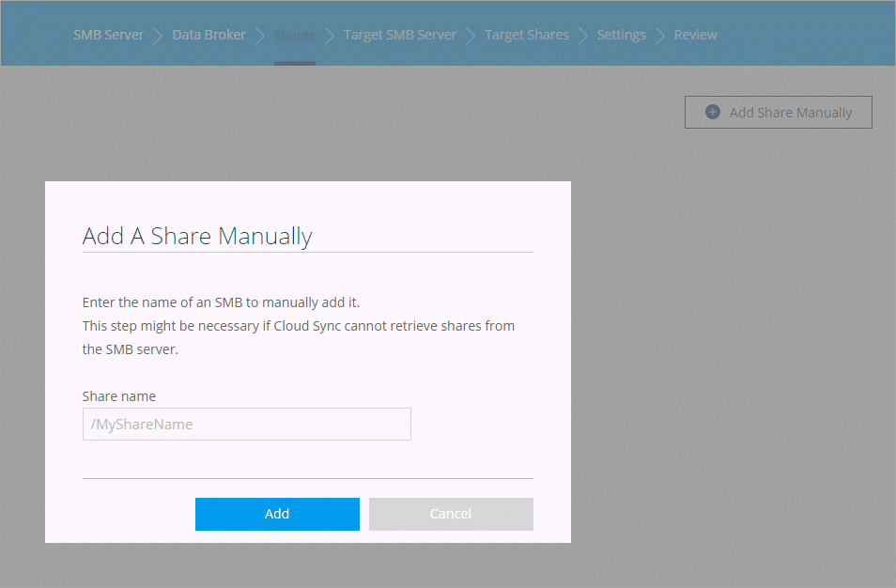This screenshot has height=588, width=896.
Task: Click the chevron arrow after Shares step
Action: (x=330, y=36)
